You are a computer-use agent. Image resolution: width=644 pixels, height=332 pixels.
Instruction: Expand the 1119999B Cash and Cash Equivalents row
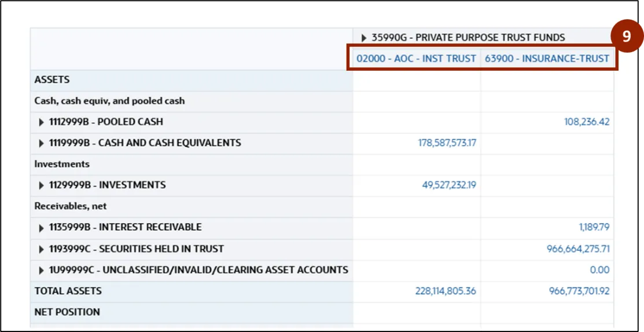[x=41, y=143]
